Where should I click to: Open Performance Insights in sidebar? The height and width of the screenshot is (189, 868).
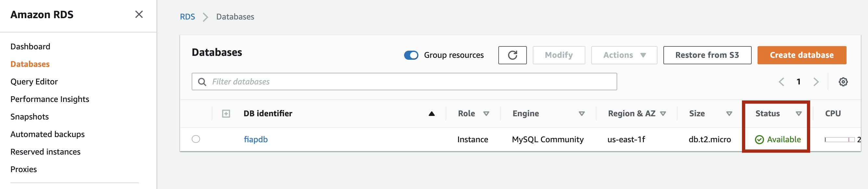[x=50, y=99]
